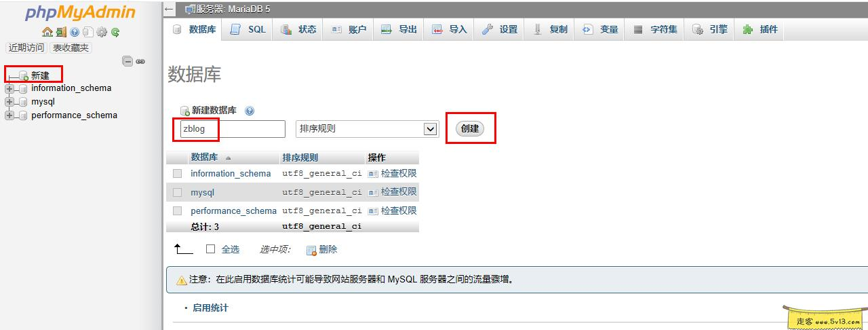The image size is (868, 330).
Task: Open the 排序规则 collation dropdown
Action: pyautogui.click(x=368, y=129)
